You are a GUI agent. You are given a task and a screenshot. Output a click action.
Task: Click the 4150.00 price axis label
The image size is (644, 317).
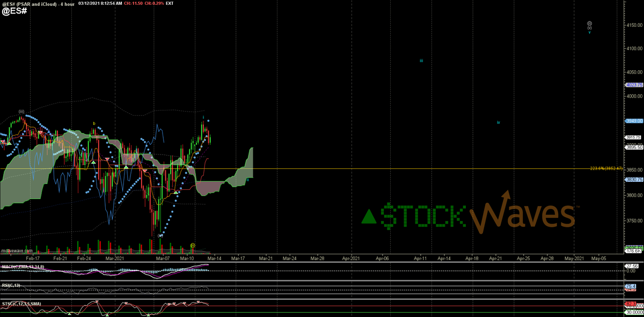pyautogui.click(x=634, y=25)
